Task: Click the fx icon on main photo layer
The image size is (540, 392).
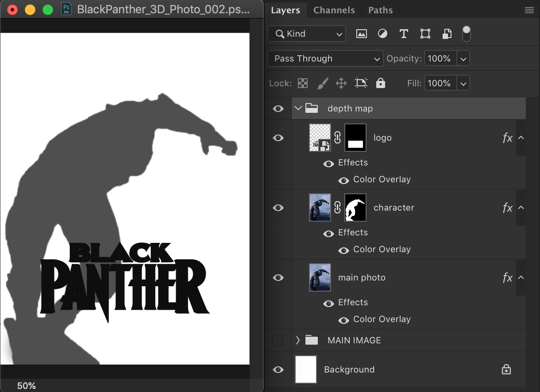Action: point(508,278)
